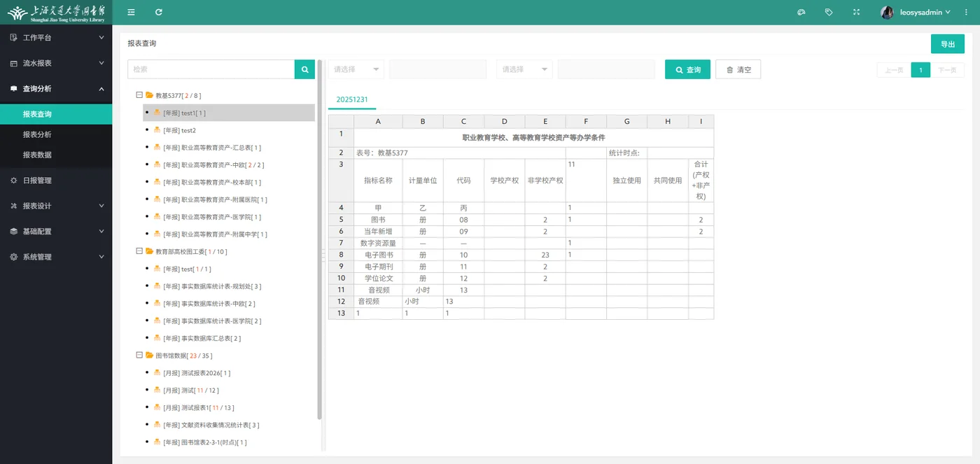This screenshot has width=980, height=464.
Task: Open 报表查询 in sidebar
Action: point(56,114)
